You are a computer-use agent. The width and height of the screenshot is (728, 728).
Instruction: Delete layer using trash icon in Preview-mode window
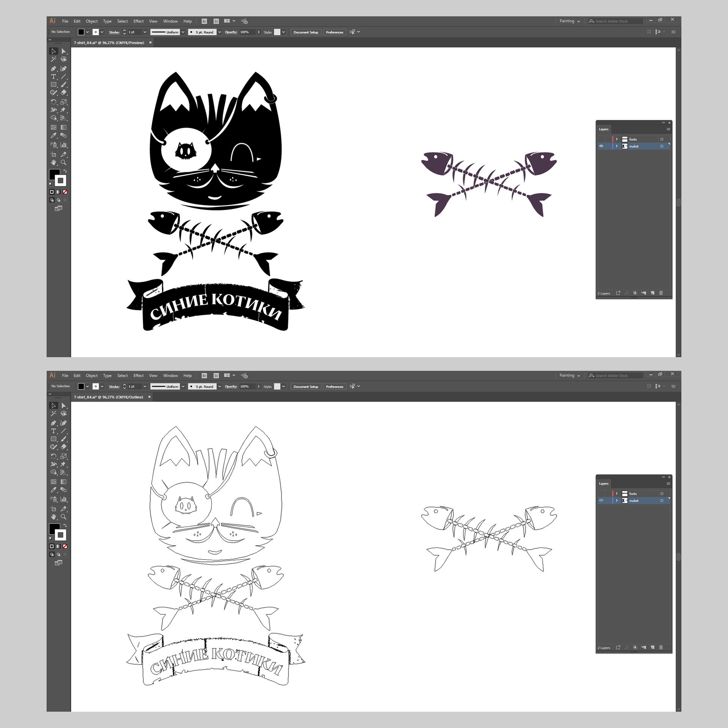pos(661,293)
